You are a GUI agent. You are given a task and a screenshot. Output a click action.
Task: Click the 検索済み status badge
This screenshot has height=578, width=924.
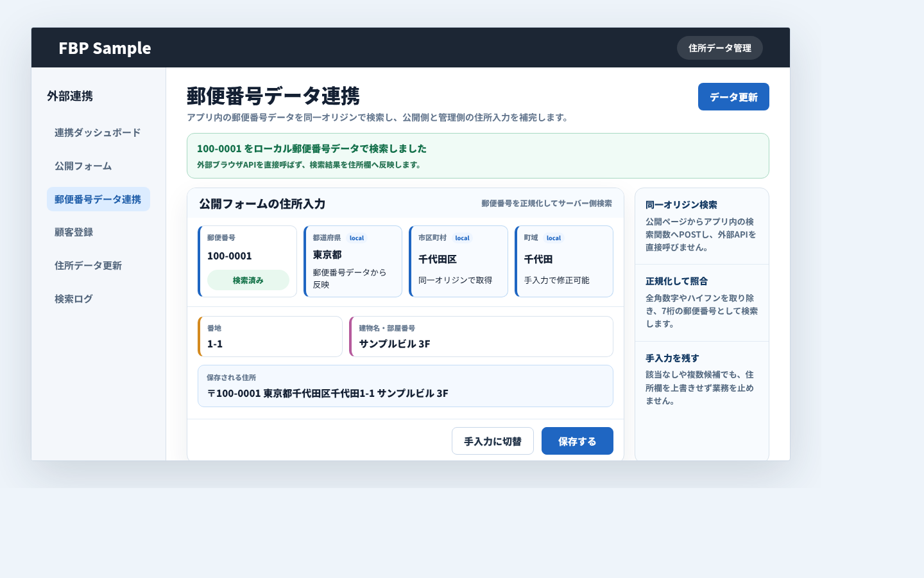coord(248,280)
